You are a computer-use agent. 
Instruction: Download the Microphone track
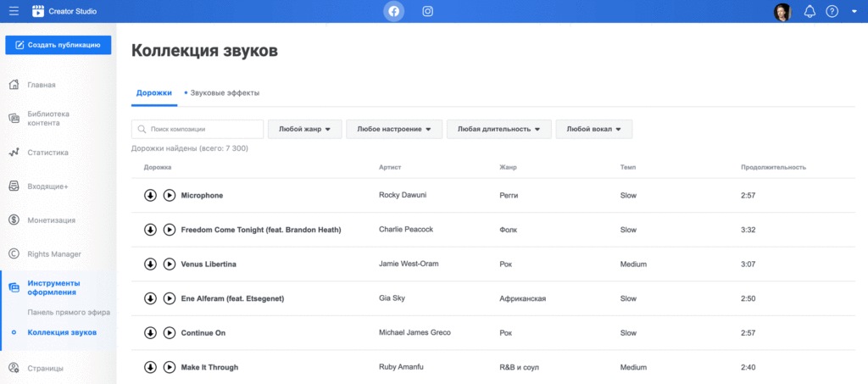point(150,195)
